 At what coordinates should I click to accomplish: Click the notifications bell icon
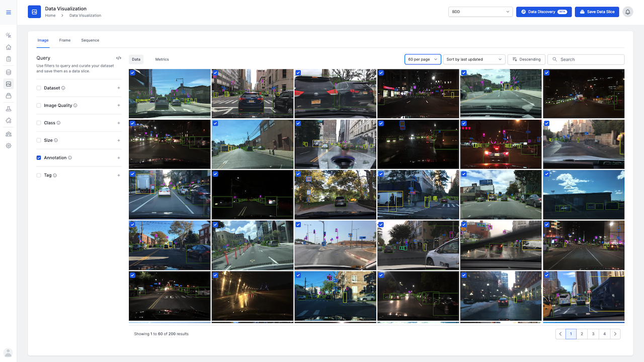coord(628,12)
